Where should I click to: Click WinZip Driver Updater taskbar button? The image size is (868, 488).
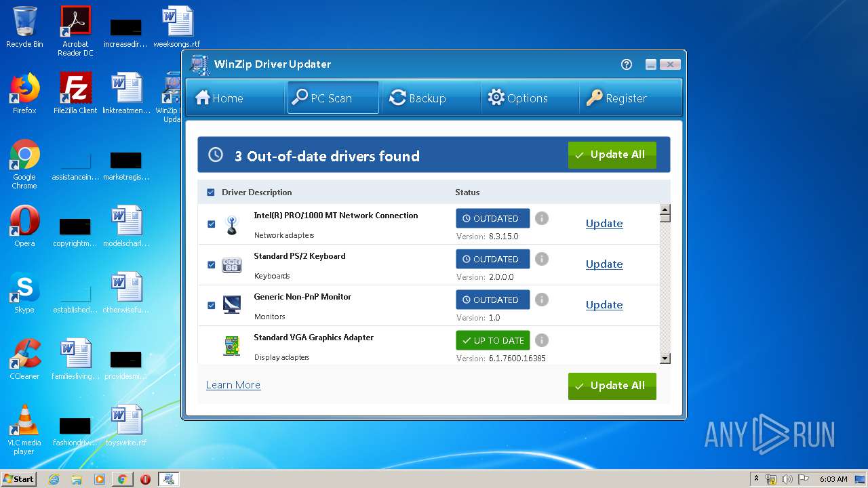click(168, 479)
